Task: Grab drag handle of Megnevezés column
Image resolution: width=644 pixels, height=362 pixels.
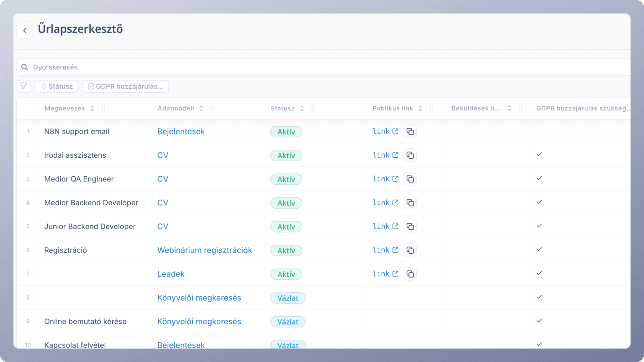Action: [103, 108]
